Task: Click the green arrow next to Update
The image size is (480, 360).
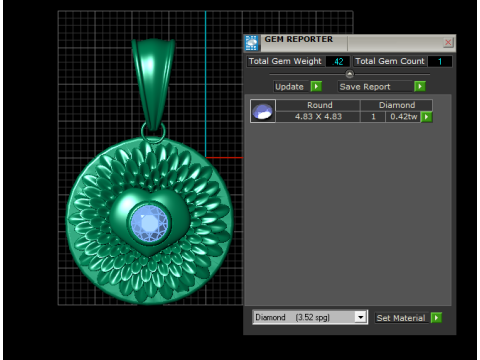Action: 316,87
